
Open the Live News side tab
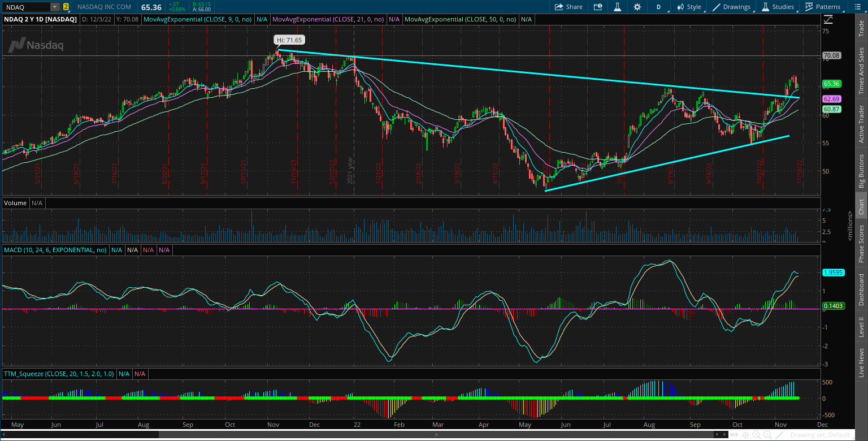tap(861, 362)
